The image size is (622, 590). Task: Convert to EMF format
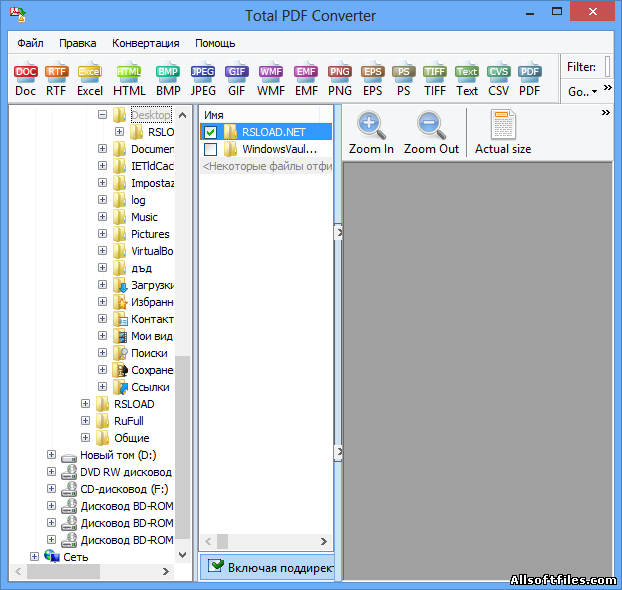coord(306,81)
